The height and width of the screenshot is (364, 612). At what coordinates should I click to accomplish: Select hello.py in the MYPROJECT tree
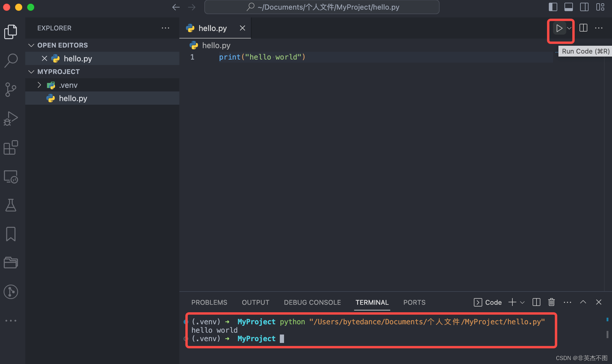[x=73, y=98]
